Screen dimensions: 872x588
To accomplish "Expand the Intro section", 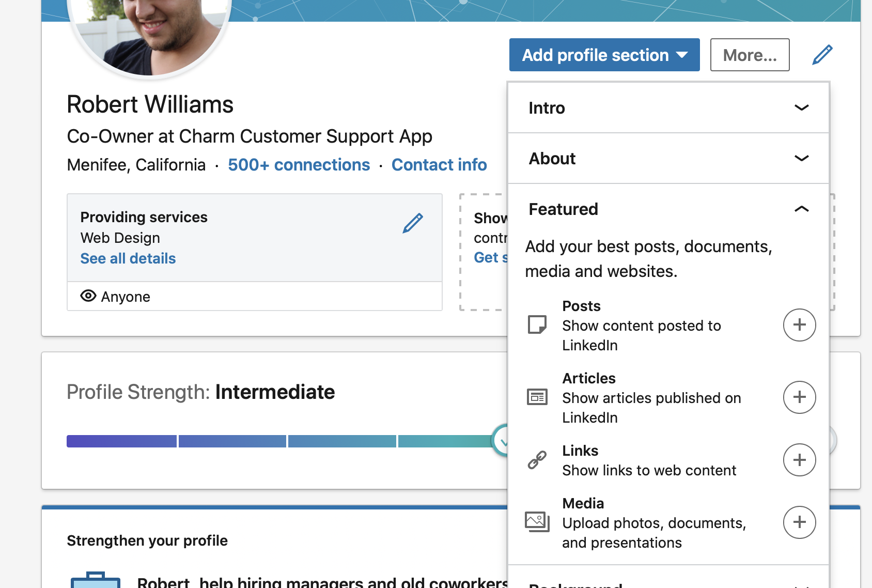I will click(x=801, y=107).
